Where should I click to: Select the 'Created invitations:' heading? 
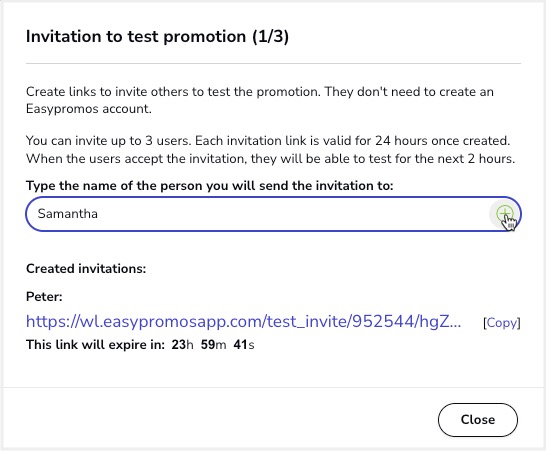(86, 269)
